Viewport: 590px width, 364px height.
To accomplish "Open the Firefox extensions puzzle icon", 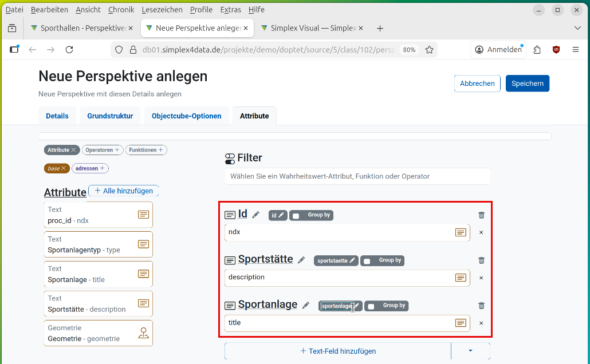I will [x=537, y=50].
